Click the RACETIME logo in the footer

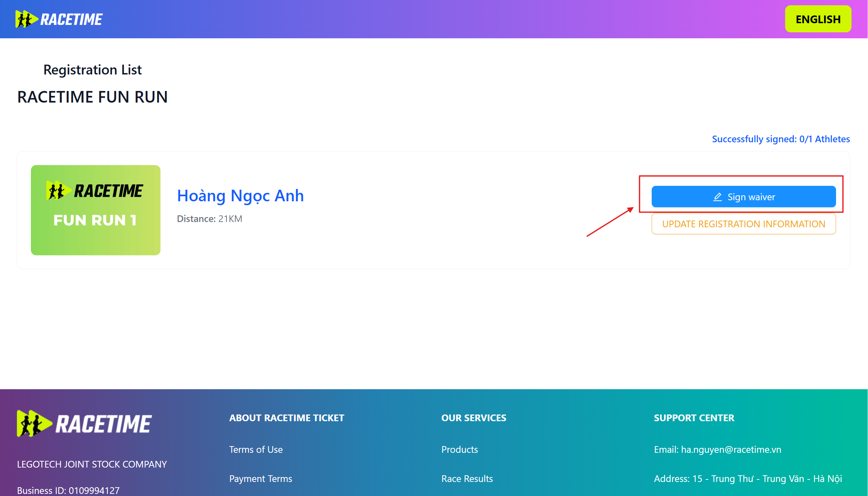(84, 424)
